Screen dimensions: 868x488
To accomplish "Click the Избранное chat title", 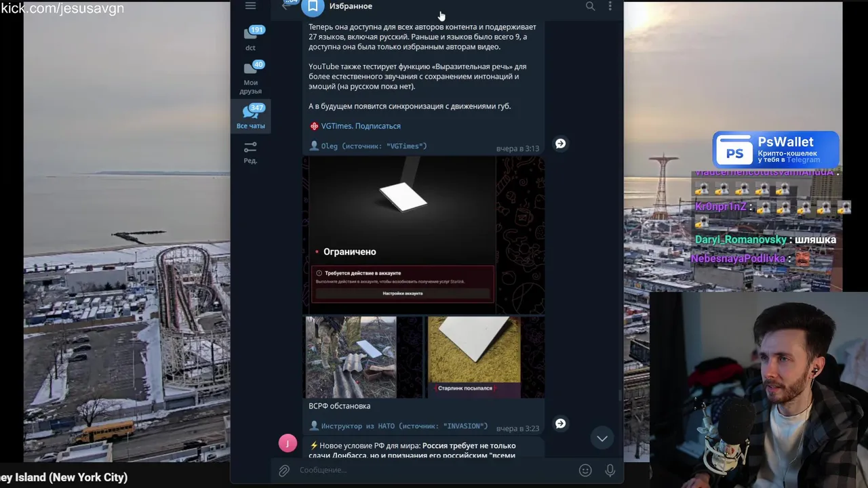I will click(x=351, y=6).
